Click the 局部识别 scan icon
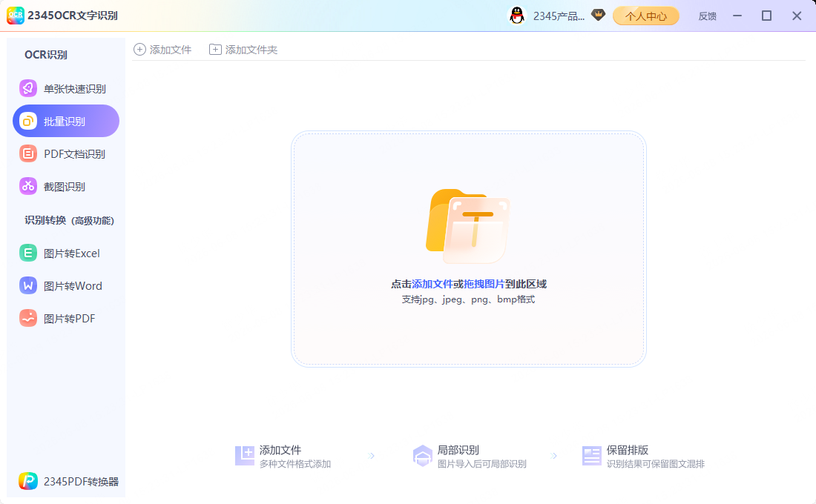 423,456
